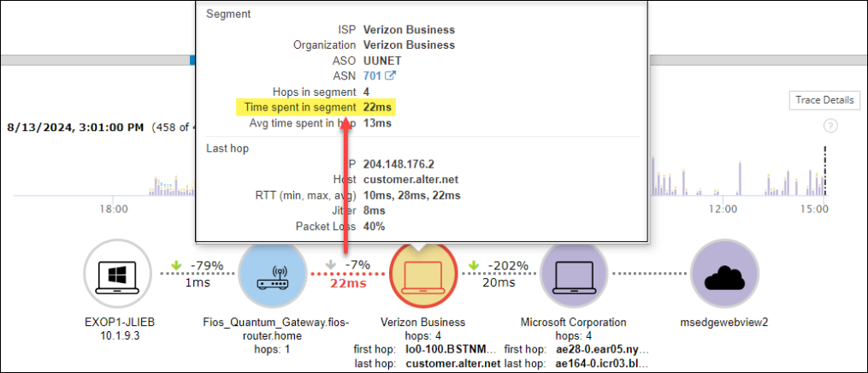Open the help question mark icon
The width and height of the screenshot is (868, 373).
coord(830,126)
